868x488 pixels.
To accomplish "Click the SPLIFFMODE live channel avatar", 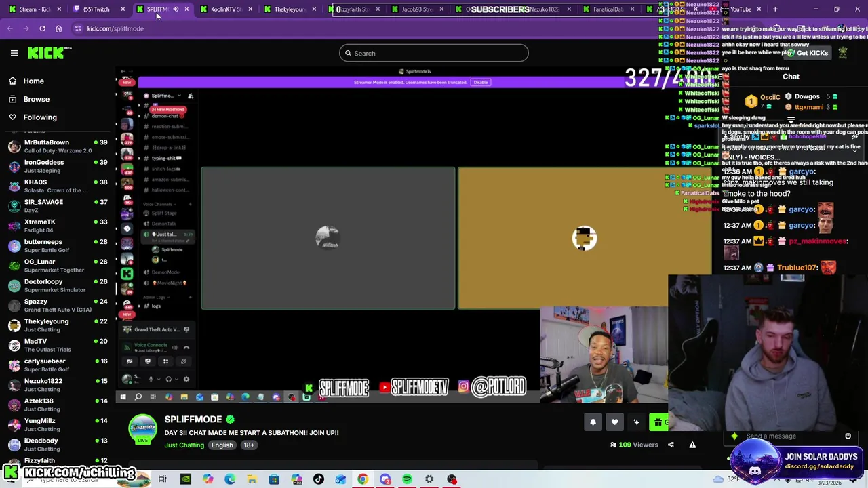I will [x=143, y=430].
